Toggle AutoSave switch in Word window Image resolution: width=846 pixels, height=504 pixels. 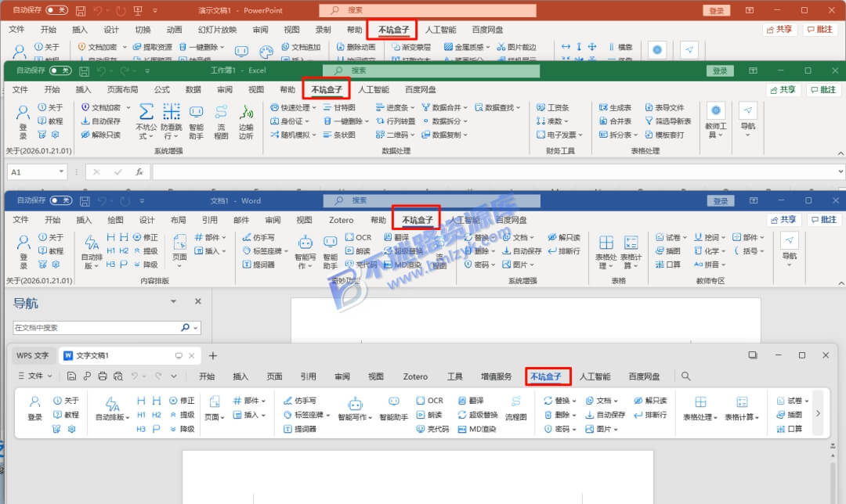tap(61, 200)
